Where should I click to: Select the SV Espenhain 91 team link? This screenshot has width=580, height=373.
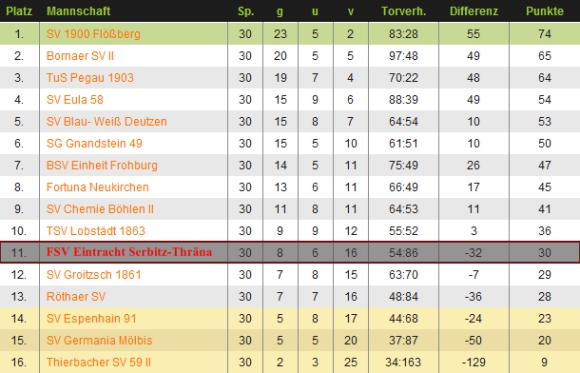(x=91, y=318)
